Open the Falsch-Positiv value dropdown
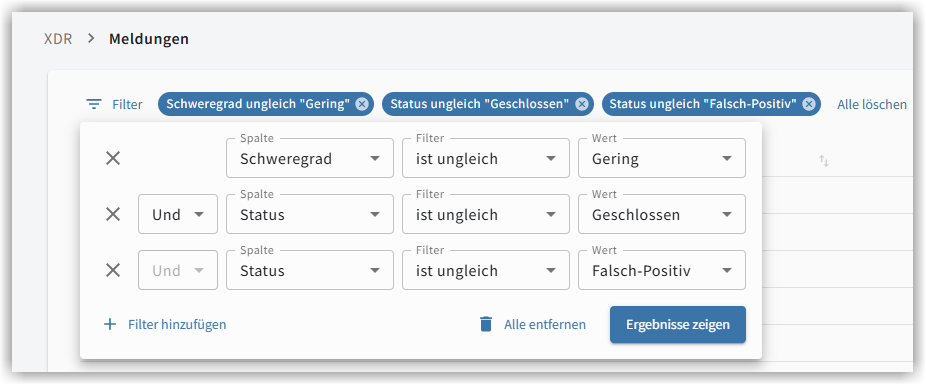Viewport: 926px width, 385px height. point(662,270)
